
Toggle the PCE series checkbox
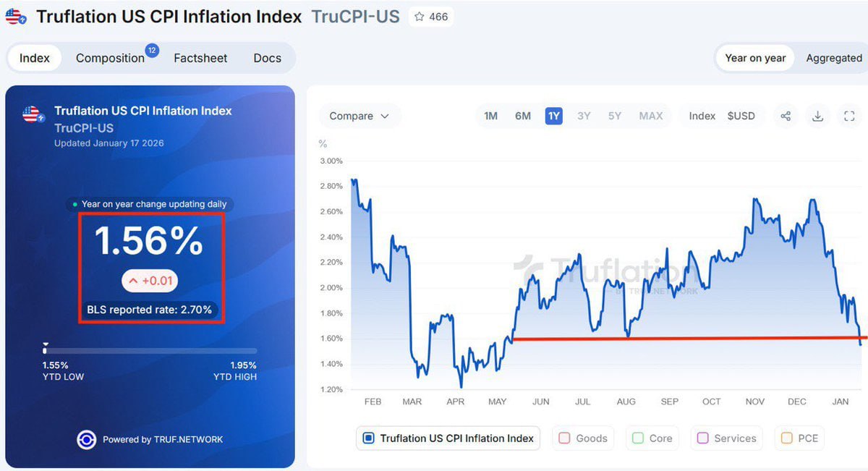(x=787, y=438)
